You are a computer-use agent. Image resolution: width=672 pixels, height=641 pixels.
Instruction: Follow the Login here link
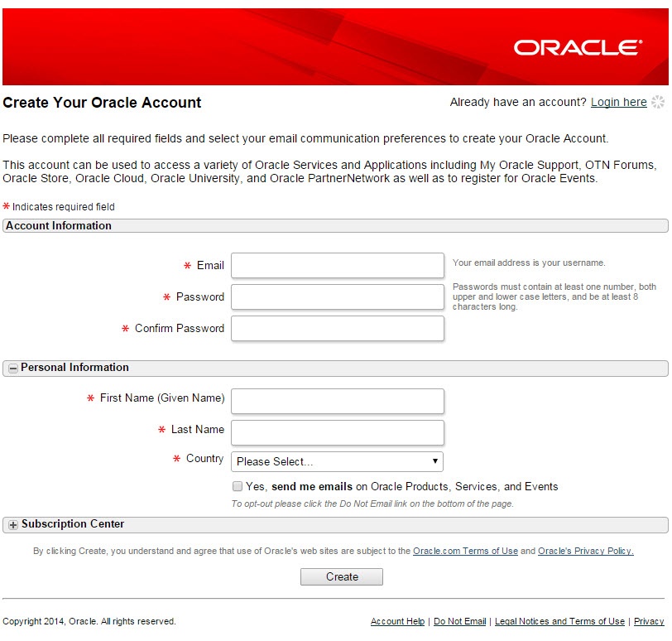pyautogui.click(x=619, y=102)
